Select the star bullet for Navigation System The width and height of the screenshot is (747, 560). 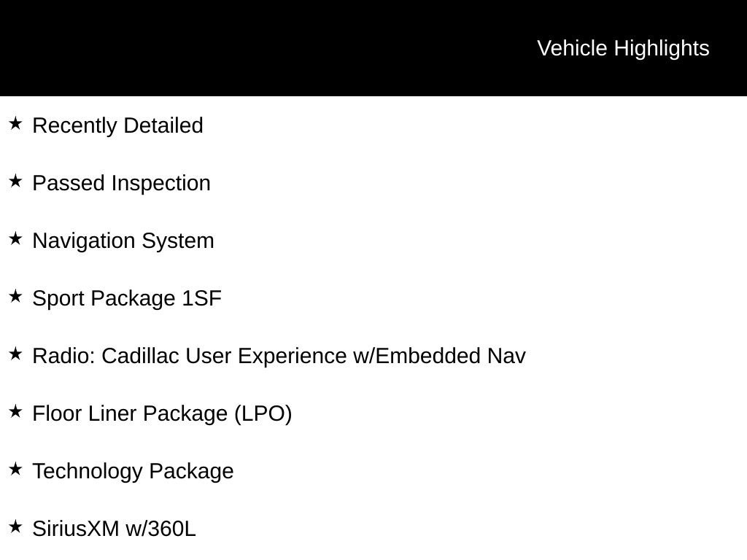15,239
